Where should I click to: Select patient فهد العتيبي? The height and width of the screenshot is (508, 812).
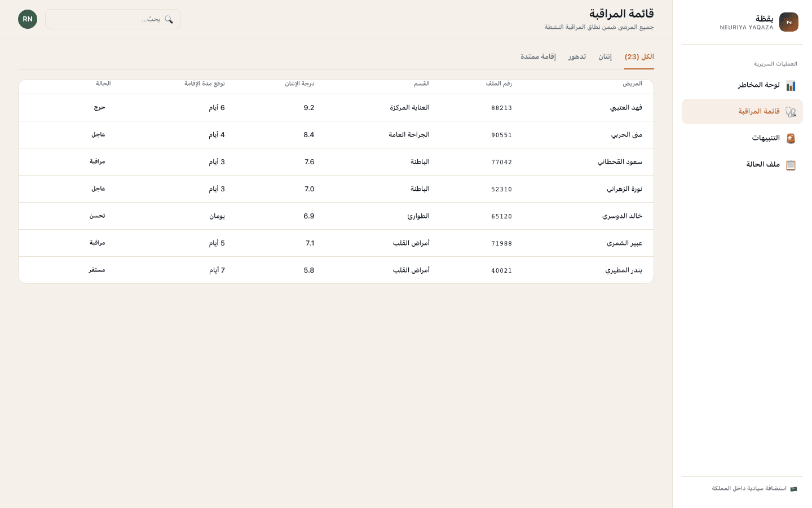[x=626, y=108]
